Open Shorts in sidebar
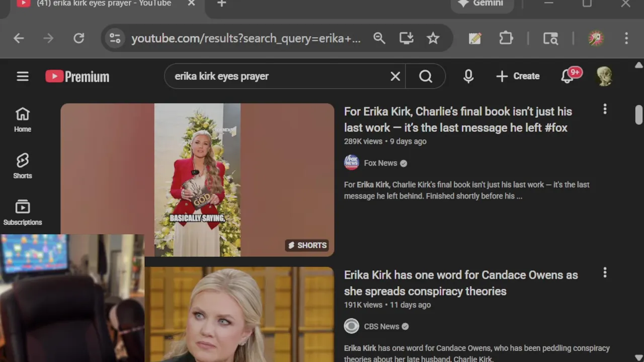The width and height of the screenshot is (644, 362). click(x=23, y=166)
